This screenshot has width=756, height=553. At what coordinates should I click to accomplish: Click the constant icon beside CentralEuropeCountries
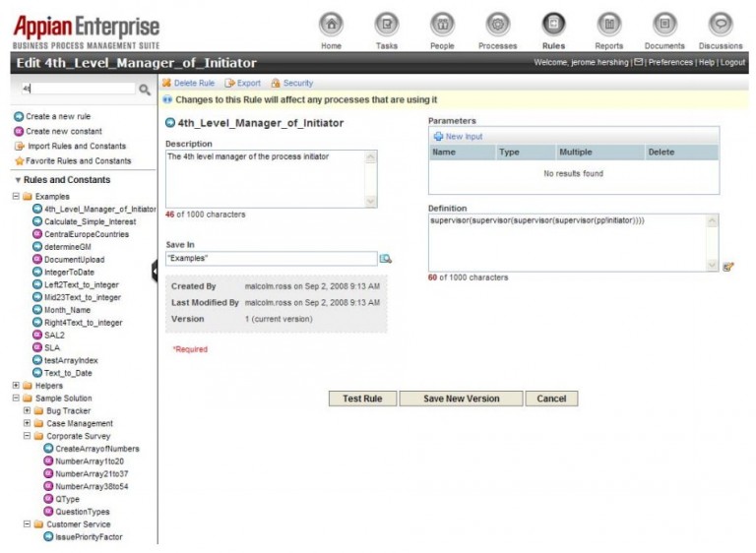(x=37, y=234)
